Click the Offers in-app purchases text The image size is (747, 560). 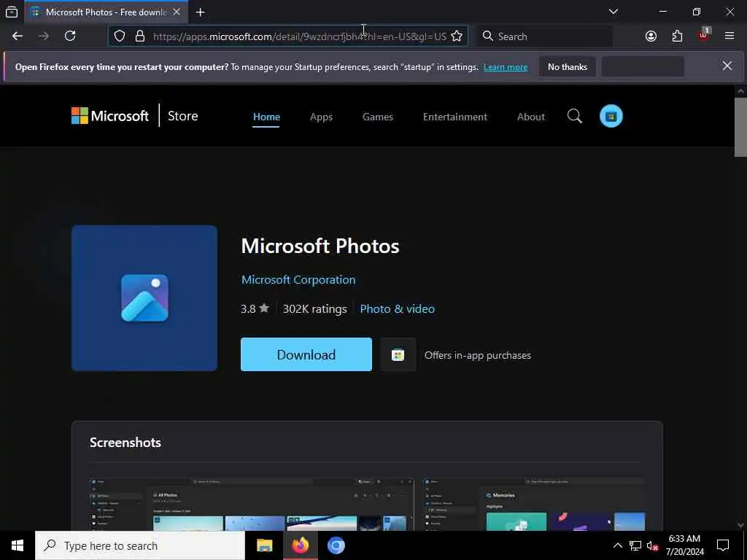pos(477,356)
